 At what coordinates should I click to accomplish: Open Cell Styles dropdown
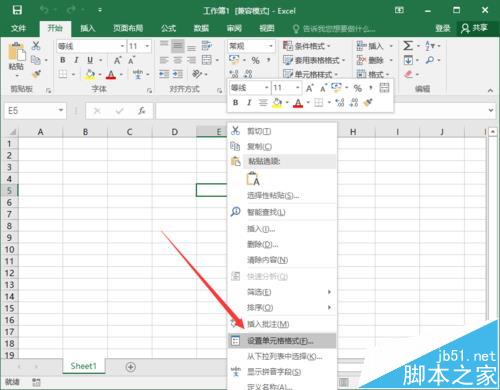click(311, 74)
